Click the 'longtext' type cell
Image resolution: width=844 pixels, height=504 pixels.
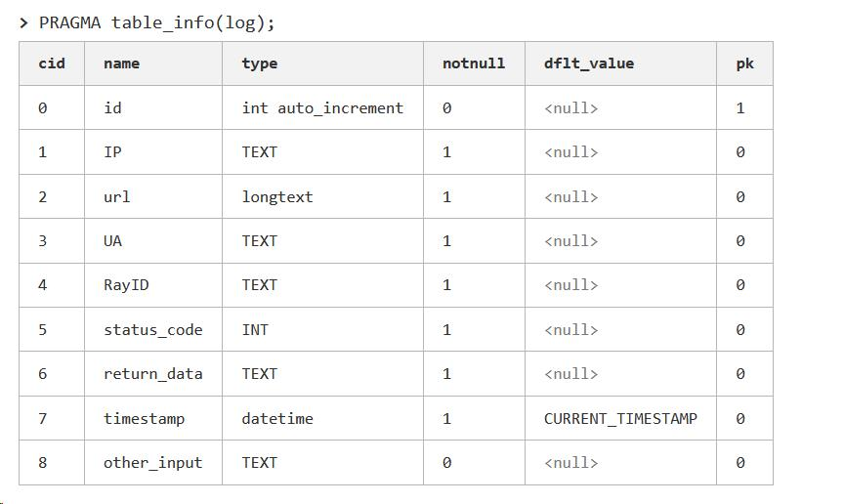coord(277,197)
